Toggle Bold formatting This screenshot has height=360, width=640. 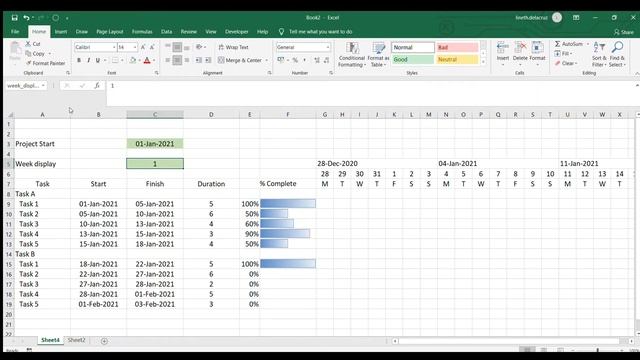point(79,60)
